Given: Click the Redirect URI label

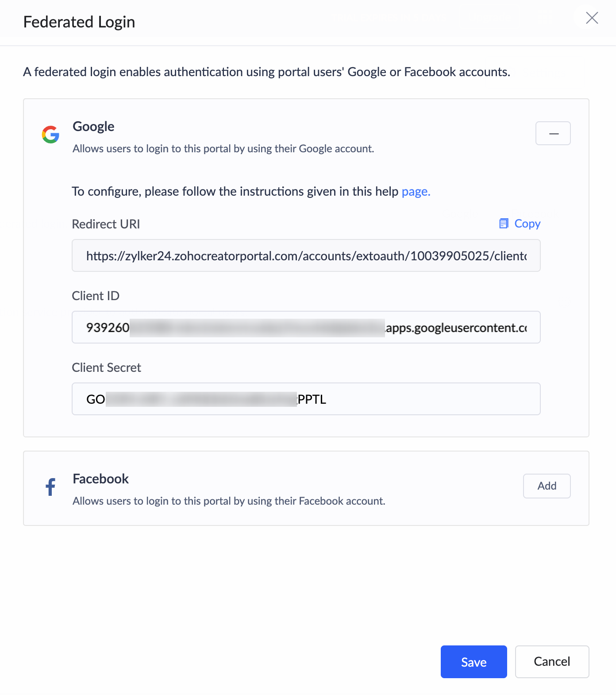Looking at the screenshot, I should 106,224.
